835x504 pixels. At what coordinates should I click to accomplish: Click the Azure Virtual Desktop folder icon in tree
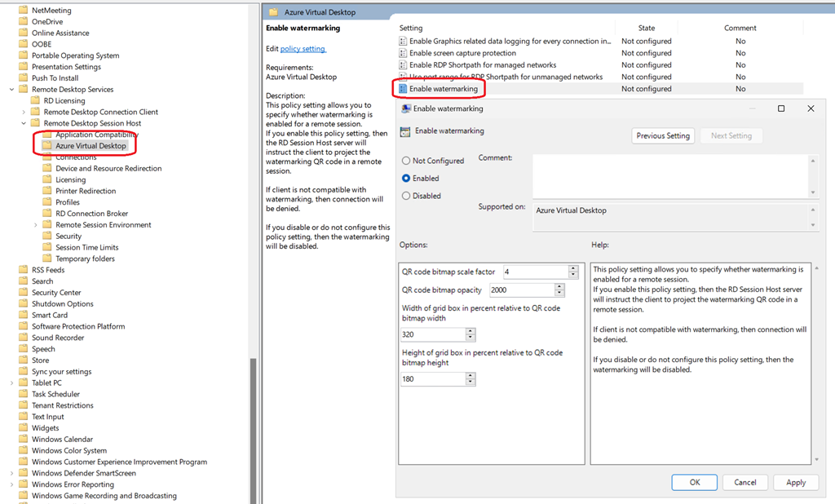click(x=46, y=145)
